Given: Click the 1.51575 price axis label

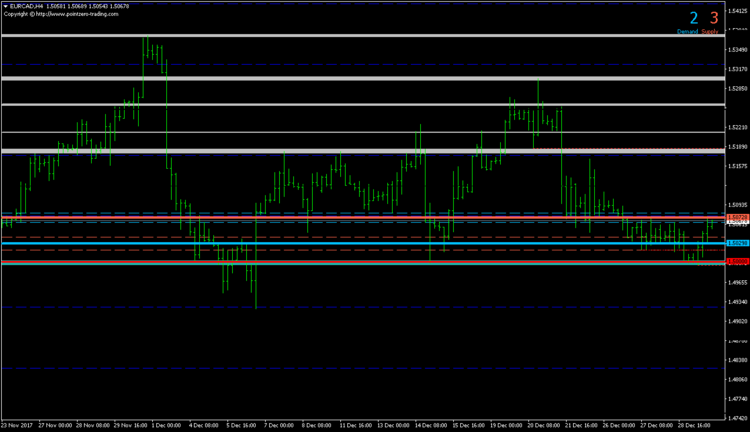Looking at the screenshot, I should (739, 166).
